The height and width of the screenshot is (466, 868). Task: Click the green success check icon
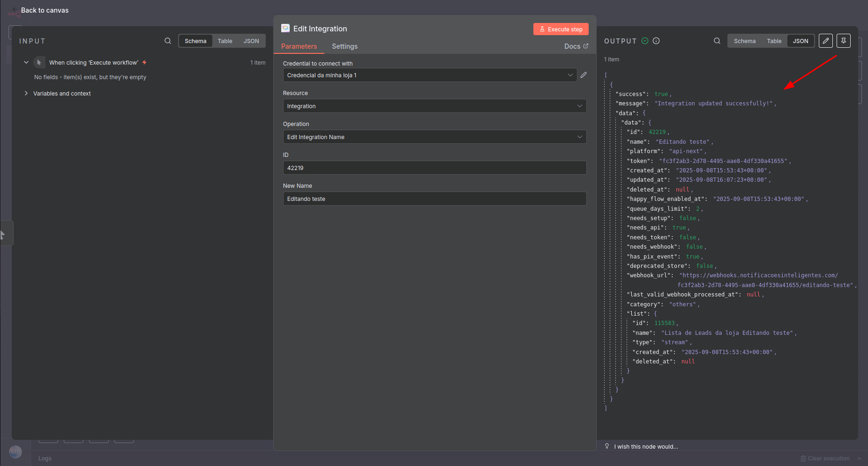coord(645,41)
